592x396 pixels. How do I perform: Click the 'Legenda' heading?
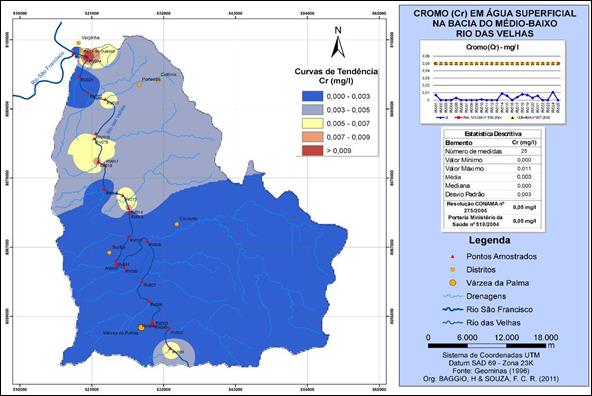point(489,240)
